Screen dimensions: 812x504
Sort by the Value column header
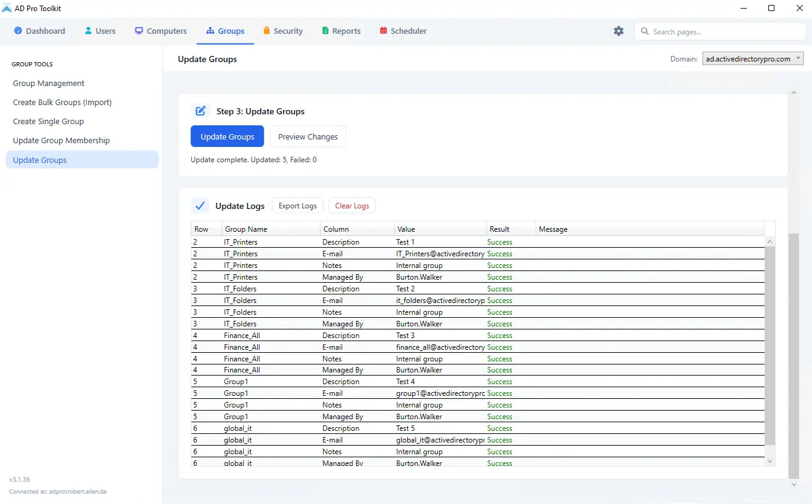pos(440,229)
